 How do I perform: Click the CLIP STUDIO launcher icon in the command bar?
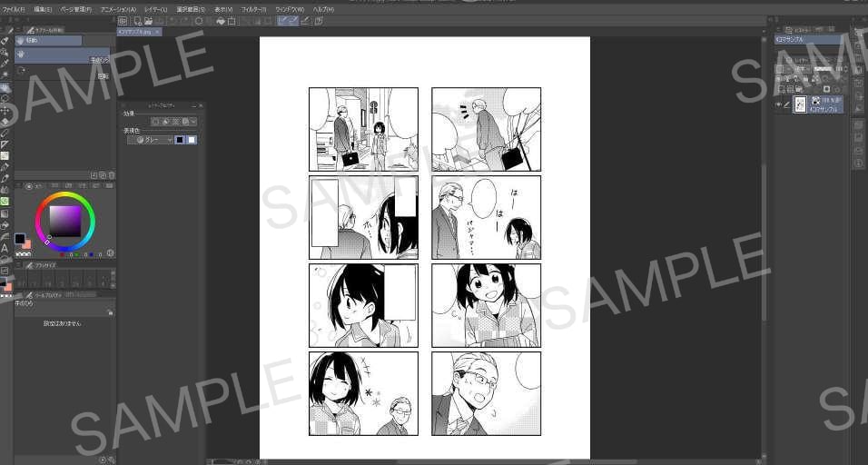(123, 21)
